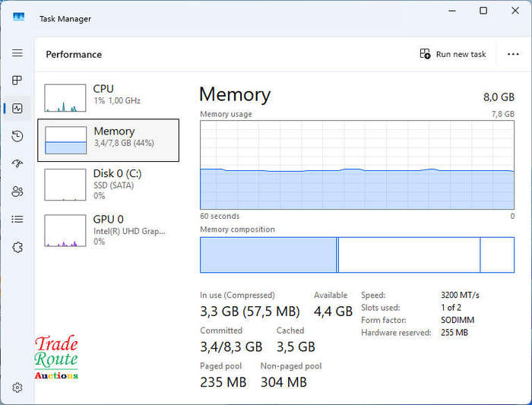Open the Details list page icon
The width and height of the screenshot is (532, 405).
click(17, 220)
